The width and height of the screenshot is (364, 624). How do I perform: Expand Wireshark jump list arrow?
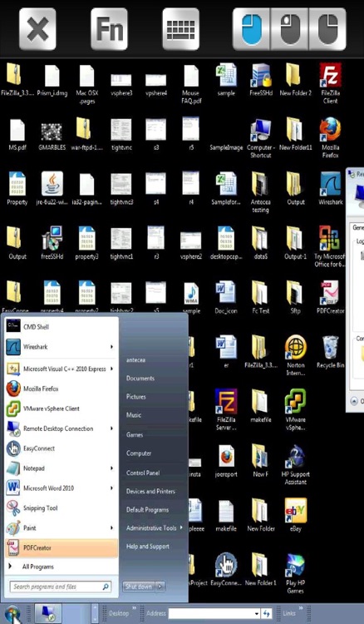[x=111, y=347]
